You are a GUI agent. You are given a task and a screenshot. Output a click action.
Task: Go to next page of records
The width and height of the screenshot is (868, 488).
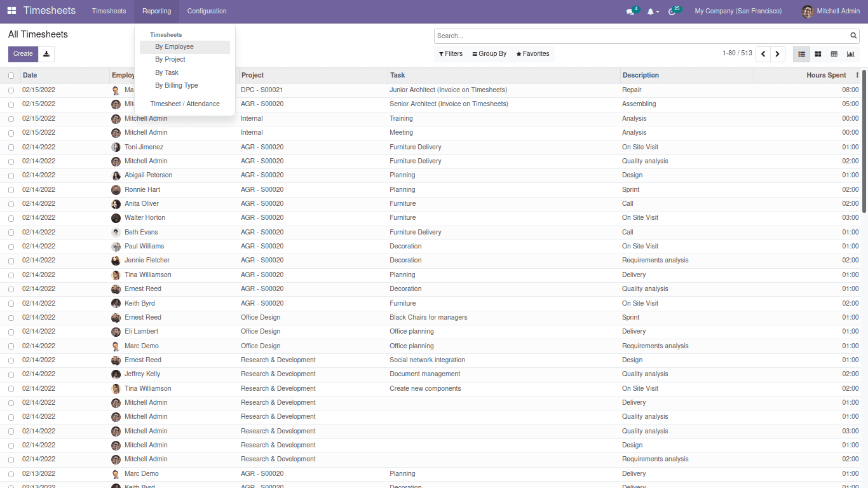(778, 55)
